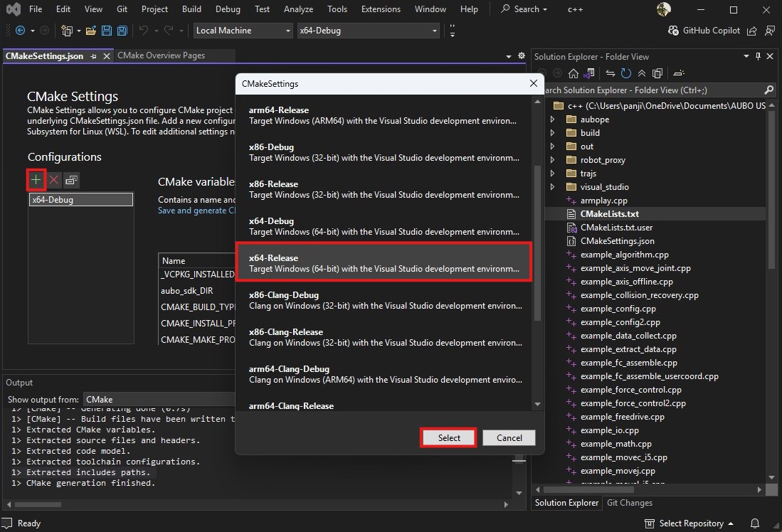782x532 pixels.
Task: Open the notifications bell in the status bar
Action: [755, 523]
